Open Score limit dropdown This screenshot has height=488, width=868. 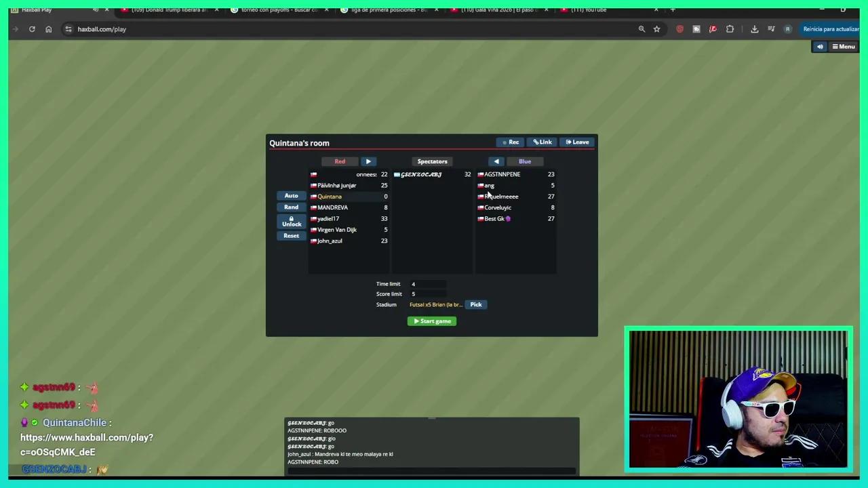pos(427,294)
